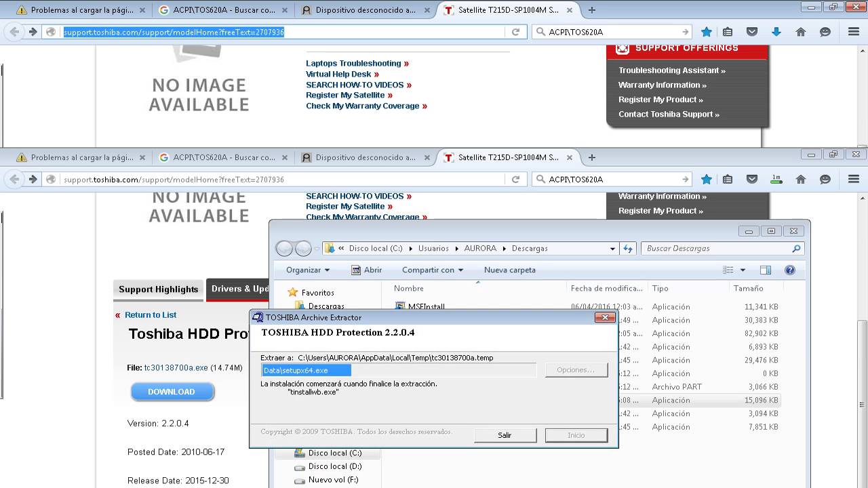Toggle the Explorer preview pane icon
This screenshot has height=488, width=868.
click(x=766, y=270)
